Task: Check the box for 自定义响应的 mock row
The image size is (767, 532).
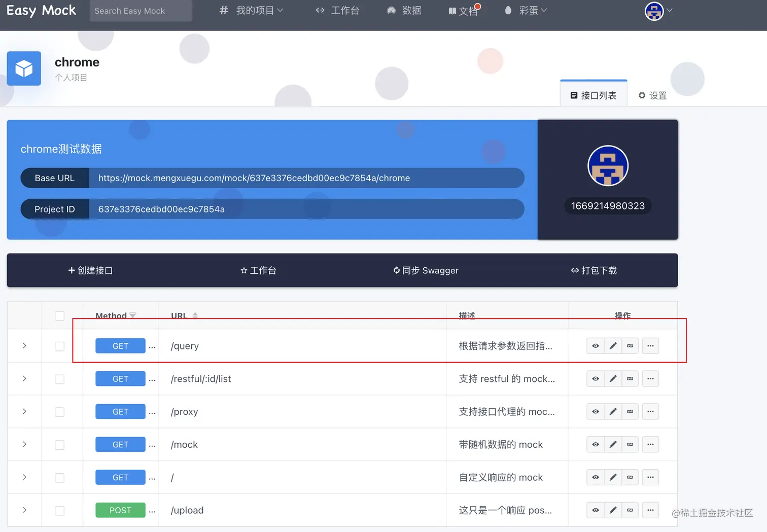Action: coord(59,478)
